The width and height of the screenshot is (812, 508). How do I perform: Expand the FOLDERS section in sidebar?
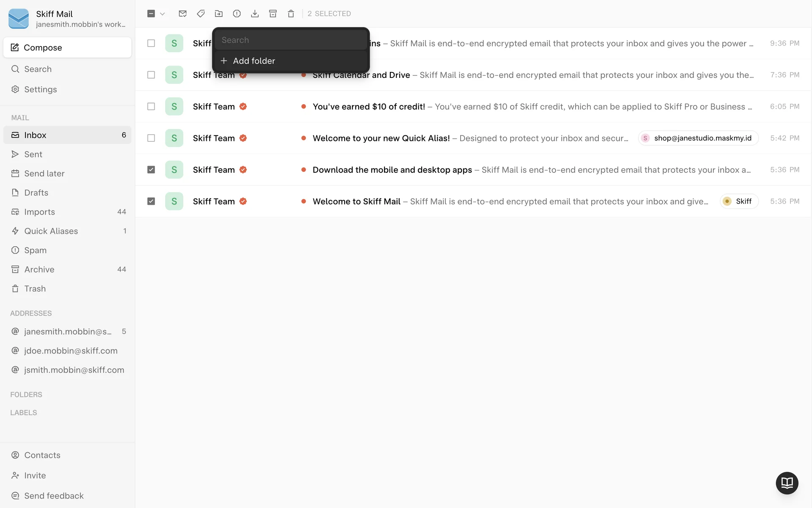26,395
